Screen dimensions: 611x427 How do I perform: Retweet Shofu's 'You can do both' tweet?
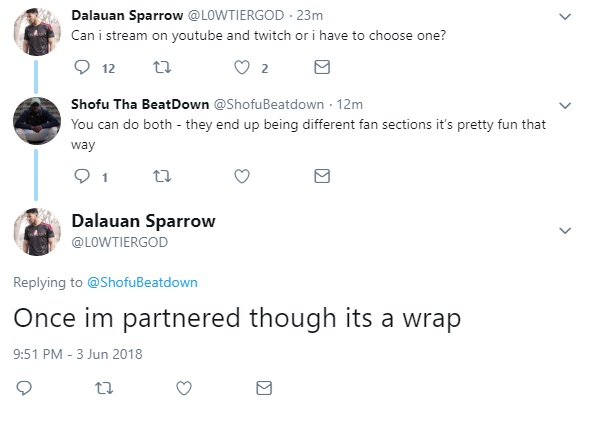[x=162, y=176]
